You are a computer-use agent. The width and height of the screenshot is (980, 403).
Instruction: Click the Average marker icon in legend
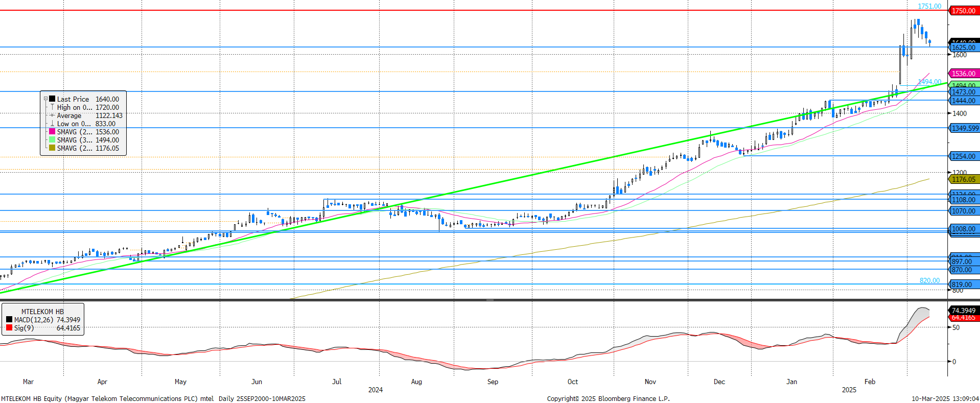tap(52, 115)
